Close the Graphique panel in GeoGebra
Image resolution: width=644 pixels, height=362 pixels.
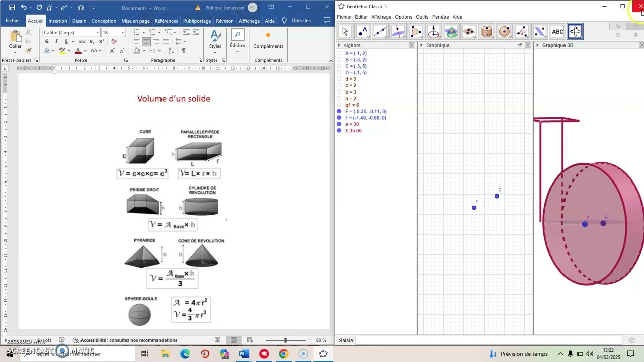point(527,45)
